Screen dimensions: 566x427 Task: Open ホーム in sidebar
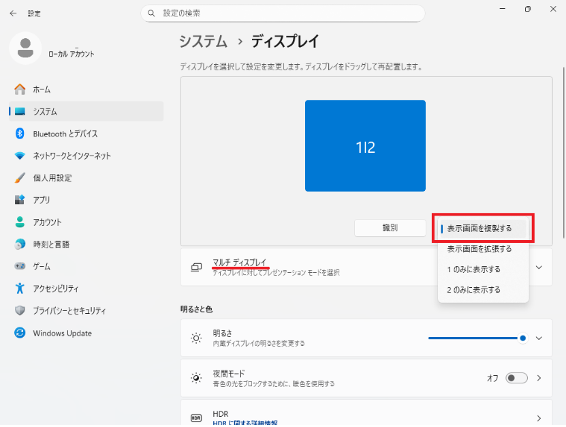click(x=86, y=89)
